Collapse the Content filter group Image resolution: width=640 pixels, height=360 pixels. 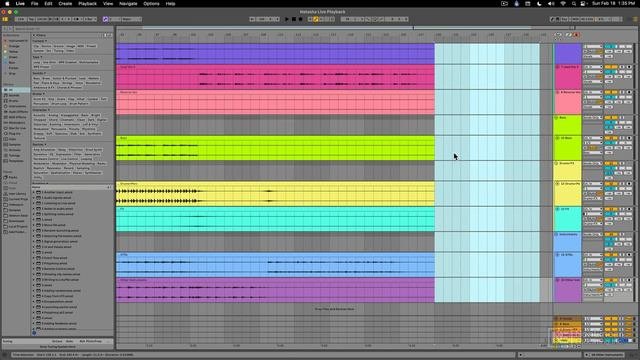(x=40, y=41)
